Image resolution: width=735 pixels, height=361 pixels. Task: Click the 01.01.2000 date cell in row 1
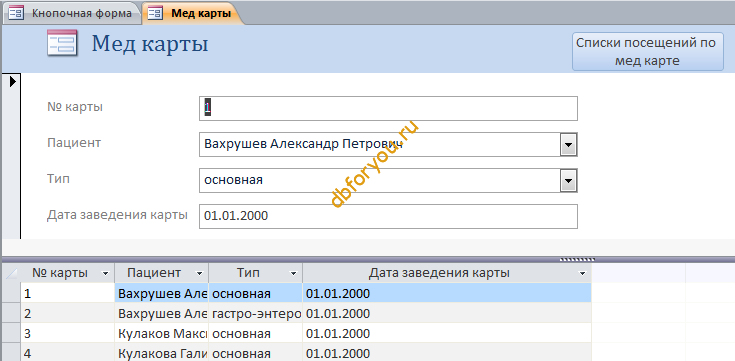[447, 293]
